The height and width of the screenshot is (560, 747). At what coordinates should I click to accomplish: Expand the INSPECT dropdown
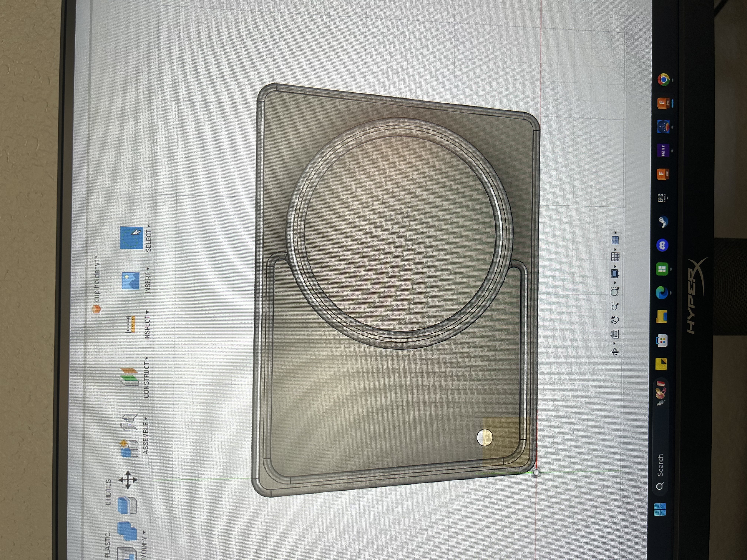pos(147,325)
